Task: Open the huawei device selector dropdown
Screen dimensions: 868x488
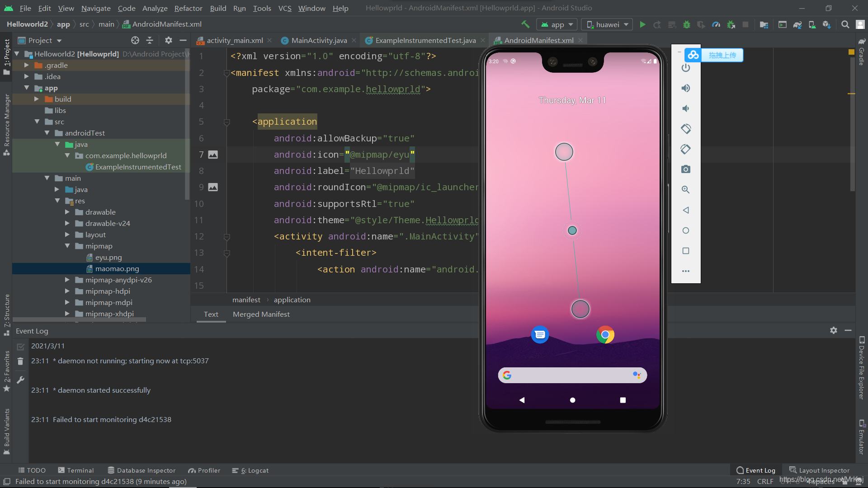Action: 607,24
